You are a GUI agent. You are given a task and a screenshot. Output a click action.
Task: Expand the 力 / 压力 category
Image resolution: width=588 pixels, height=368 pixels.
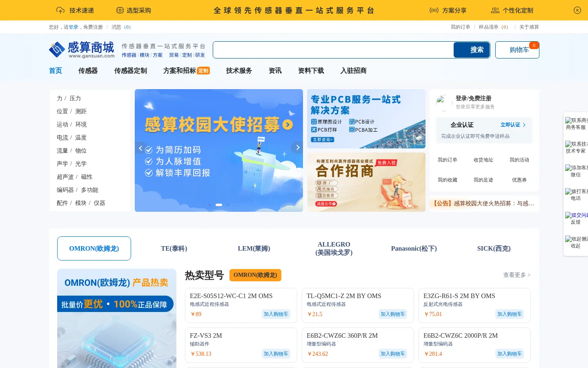(x=69, y=98)
